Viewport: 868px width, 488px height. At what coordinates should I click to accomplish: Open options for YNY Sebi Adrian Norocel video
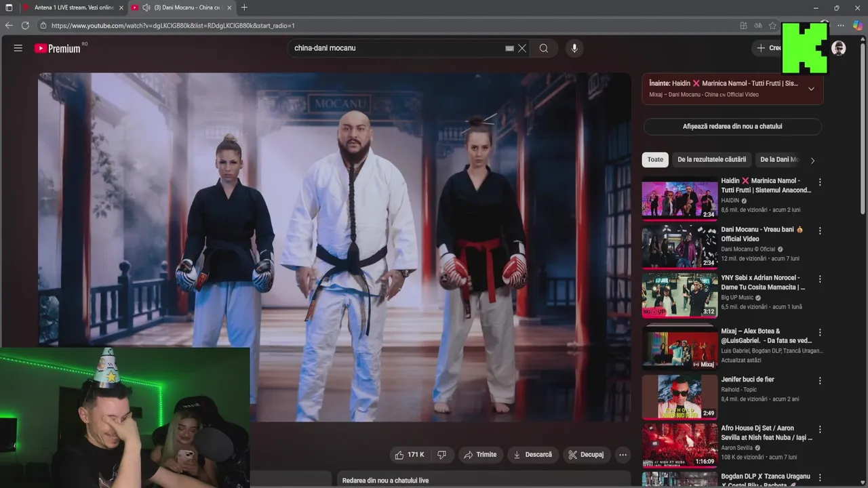click(x=820, y=279)
